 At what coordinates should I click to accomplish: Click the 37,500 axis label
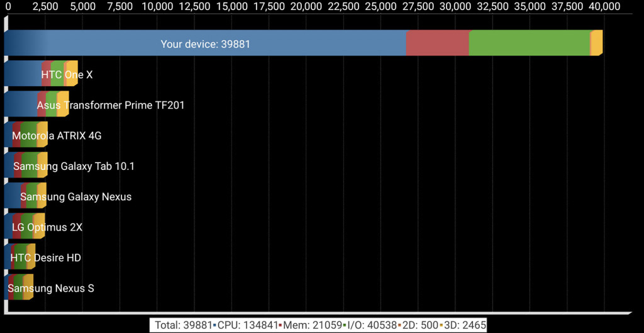click(567, 7)
